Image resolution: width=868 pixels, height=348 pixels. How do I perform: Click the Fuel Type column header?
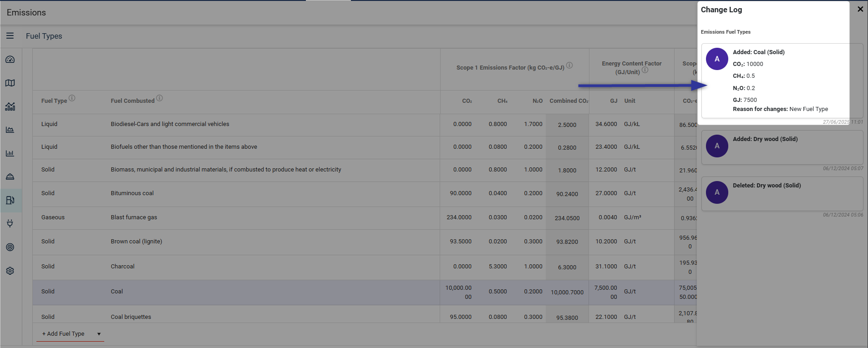(54, 101)
